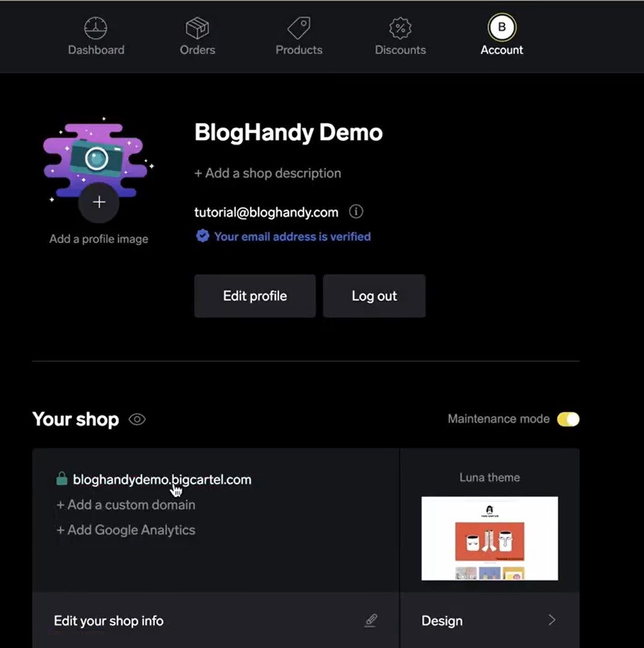Click the Luna theme label
The width and height of the screenshot is (644, 648).
(x=489, y=478)
